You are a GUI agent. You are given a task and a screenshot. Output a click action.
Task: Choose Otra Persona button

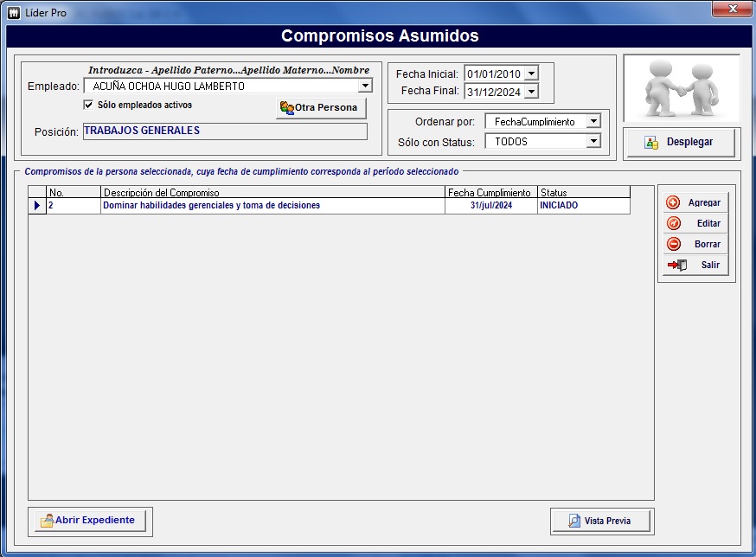[x=319, y=107]
